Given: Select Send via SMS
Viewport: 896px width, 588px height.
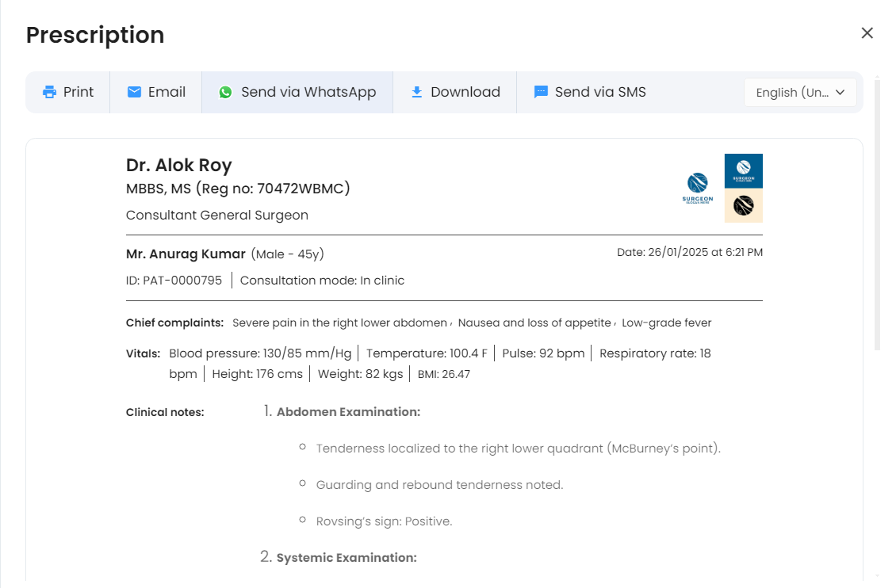Looking at the screenshot, I should (600, 92).
